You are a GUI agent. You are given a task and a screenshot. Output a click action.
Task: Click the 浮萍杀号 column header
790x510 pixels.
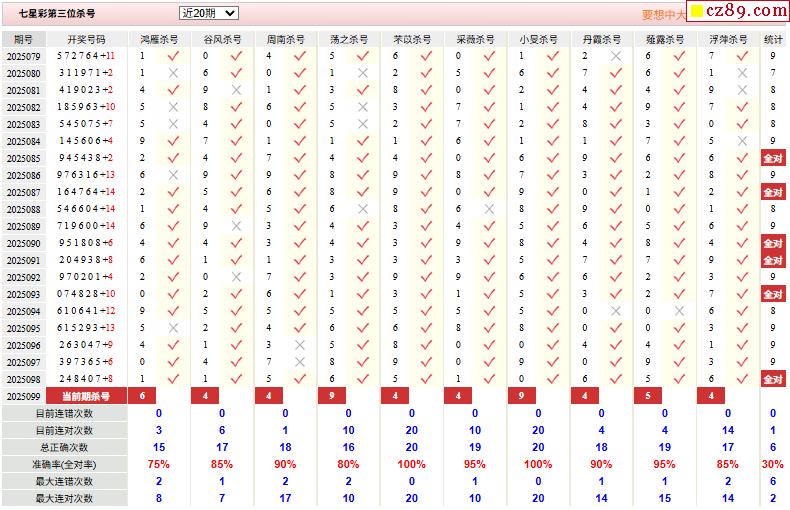click(x=728, y=39)
